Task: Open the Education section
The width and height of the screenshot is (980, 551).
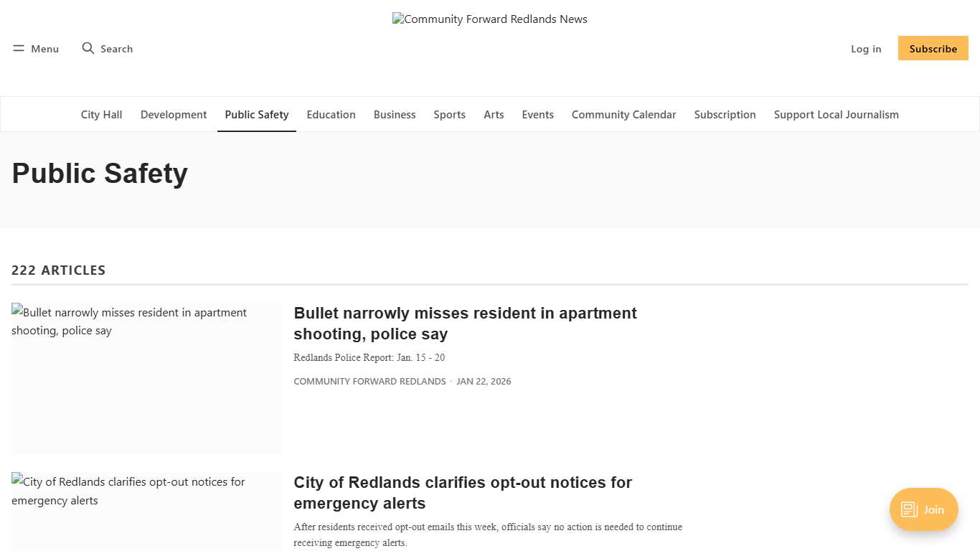Action: point(331,114)
